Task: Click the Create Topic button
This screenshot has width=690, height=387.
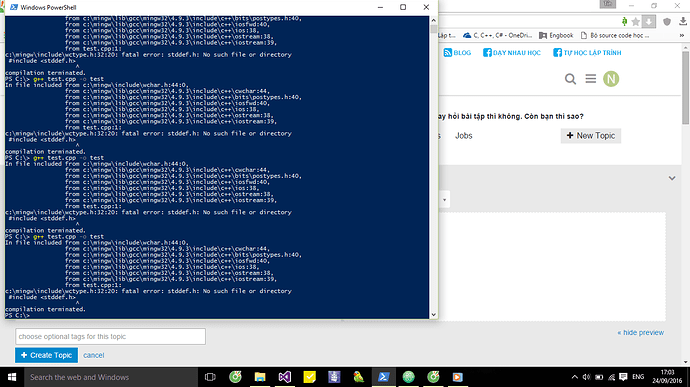Action: tap(46, 355)
